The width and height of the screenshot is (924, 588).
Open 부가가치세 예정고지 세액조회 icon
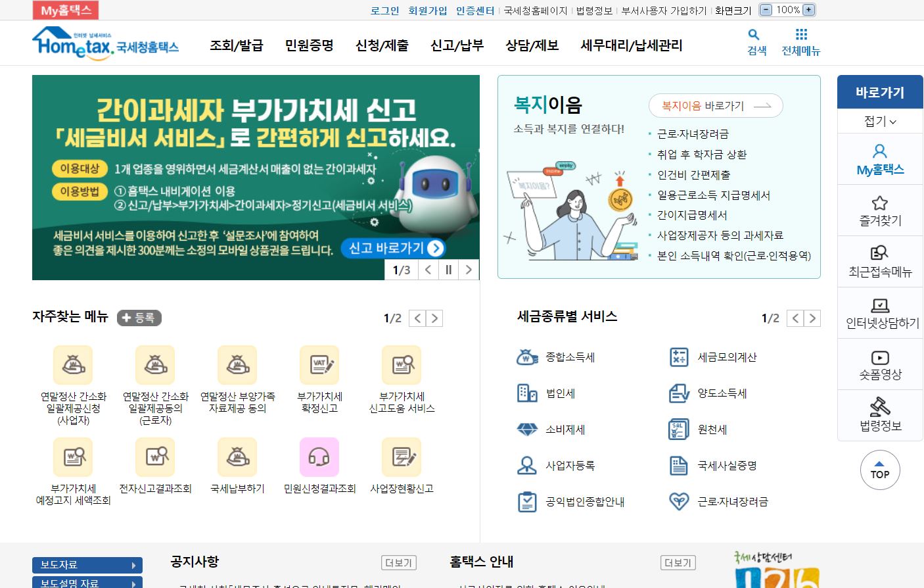point(73,457)
